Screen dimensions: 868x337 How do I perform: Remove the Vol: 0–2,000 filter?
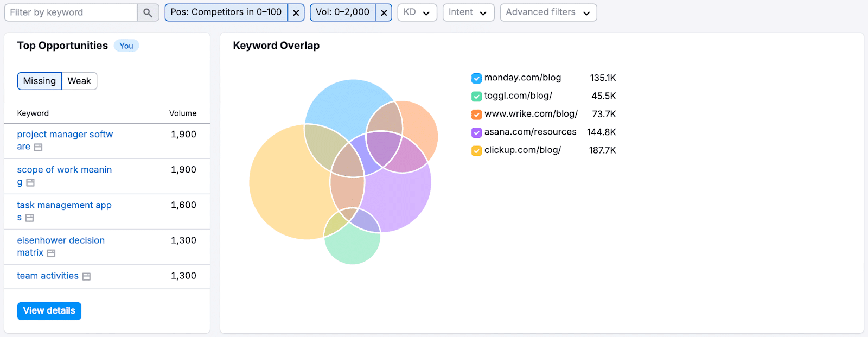pyautogui.click(x=384, y=12)
